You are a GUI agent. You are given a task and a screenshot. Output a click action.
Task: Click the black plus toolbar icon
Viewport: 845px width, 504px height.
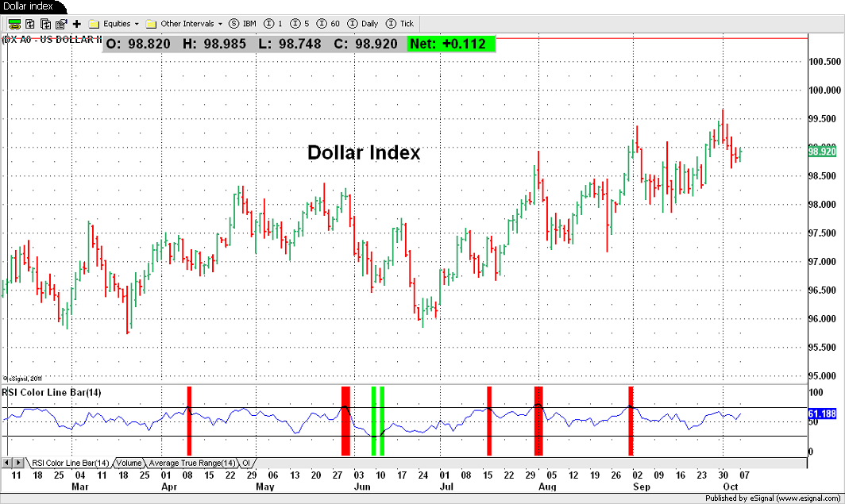pyautogui.click(x=76, y=24)
